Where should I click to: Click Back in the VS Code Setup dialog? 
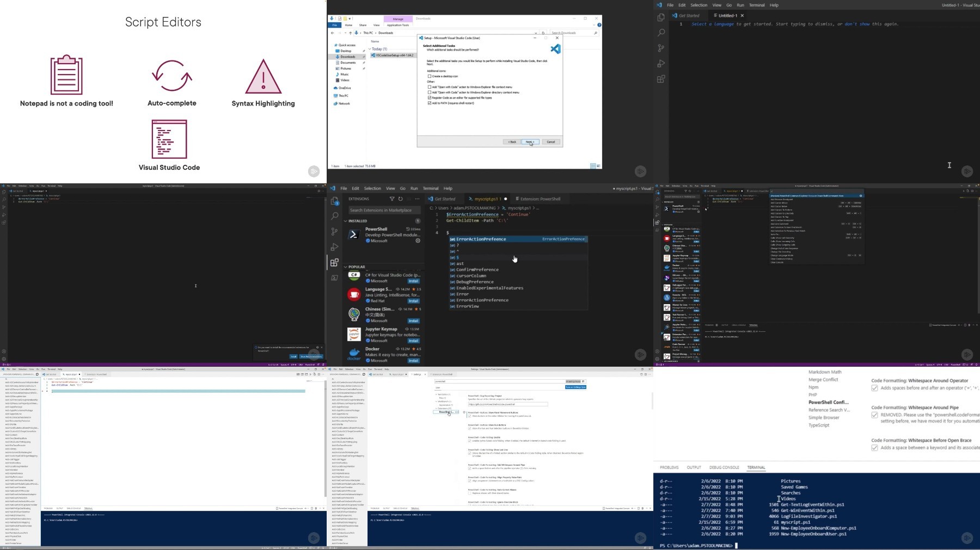point(512,142)
